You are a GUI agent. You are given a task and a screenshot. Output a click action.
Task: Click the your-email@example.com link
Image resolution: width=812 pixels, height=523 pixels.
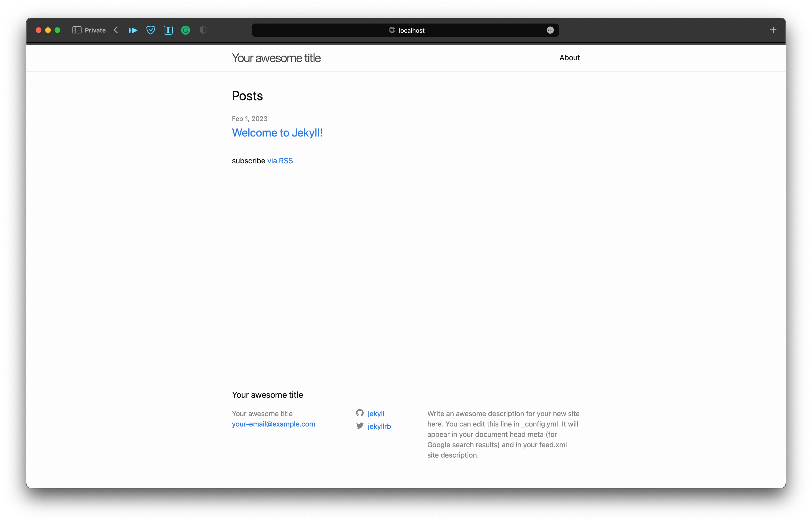click(x=274, y=424)
